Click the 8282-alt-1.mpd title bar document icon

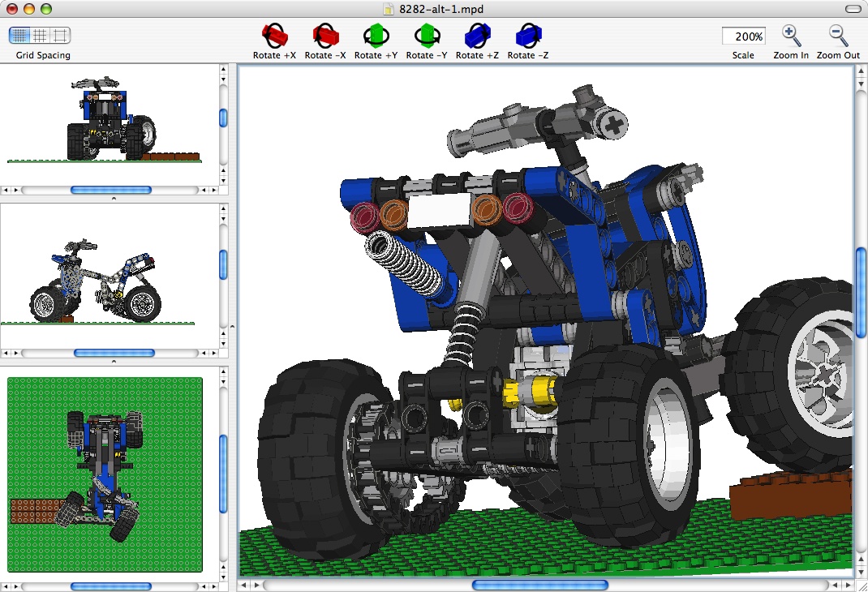[389, 9]
